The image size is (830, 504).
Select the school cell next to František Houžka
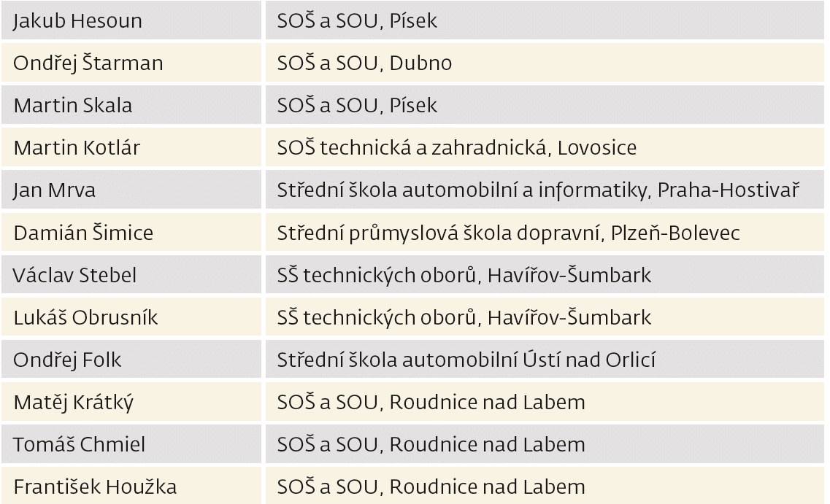tap(431, 486)
